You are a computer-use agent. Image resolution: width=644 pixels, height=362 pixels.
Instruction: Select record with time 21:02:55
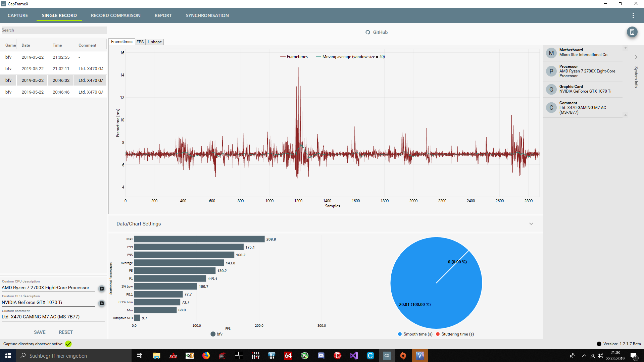click(x=53, y=57)
